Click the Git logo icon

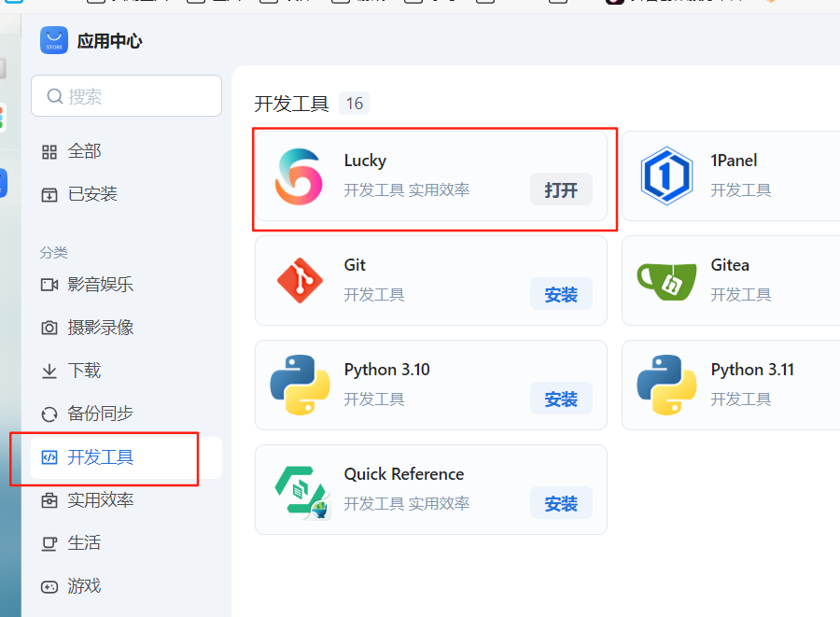coord(299,280)
